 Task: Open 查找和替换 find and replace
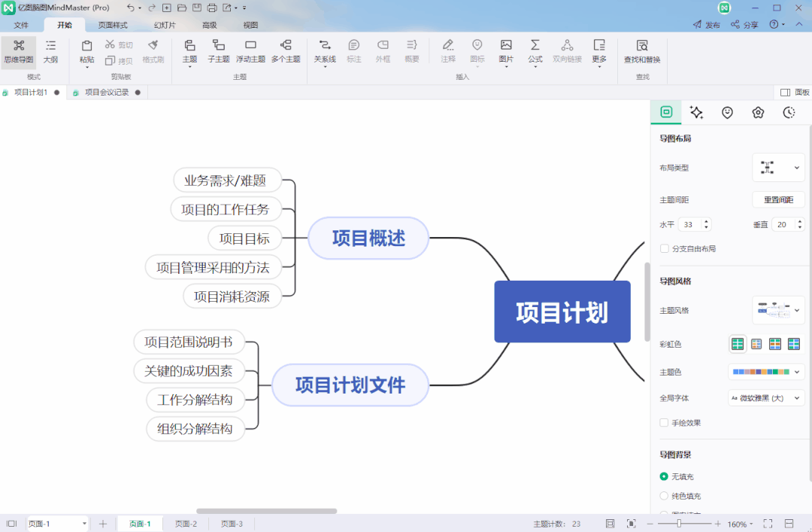pos(642,51)
